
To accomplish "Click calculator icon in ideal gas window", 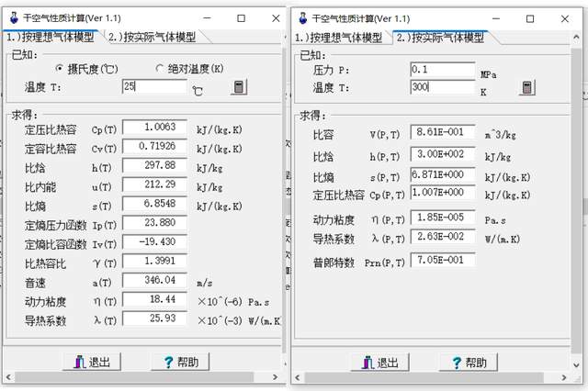I will (x=239, y=87).
